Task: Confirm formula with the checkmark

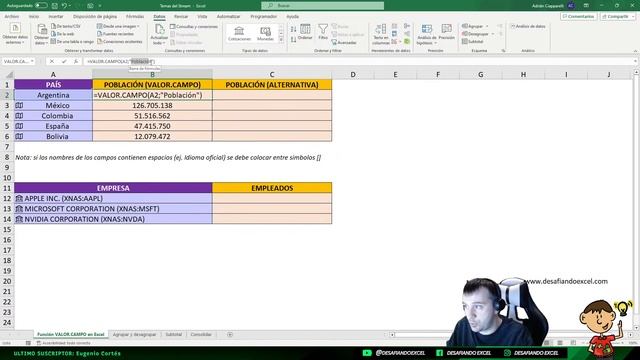Action: (64, 61)
